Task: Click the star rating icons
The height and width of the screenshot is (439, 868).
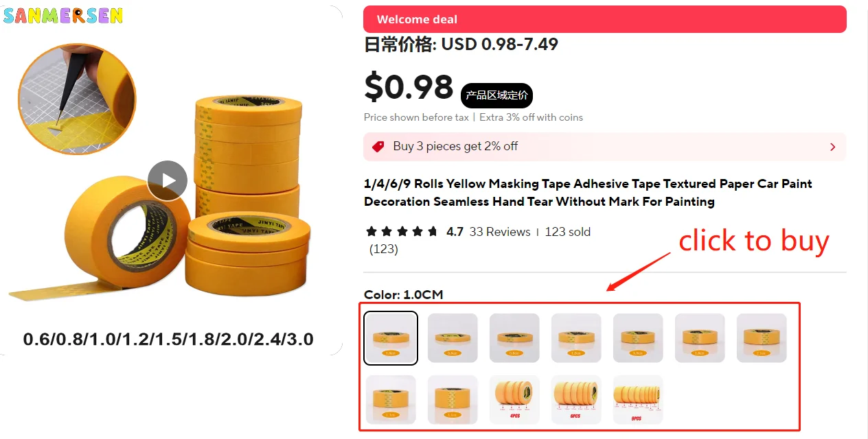Action: 402,232
